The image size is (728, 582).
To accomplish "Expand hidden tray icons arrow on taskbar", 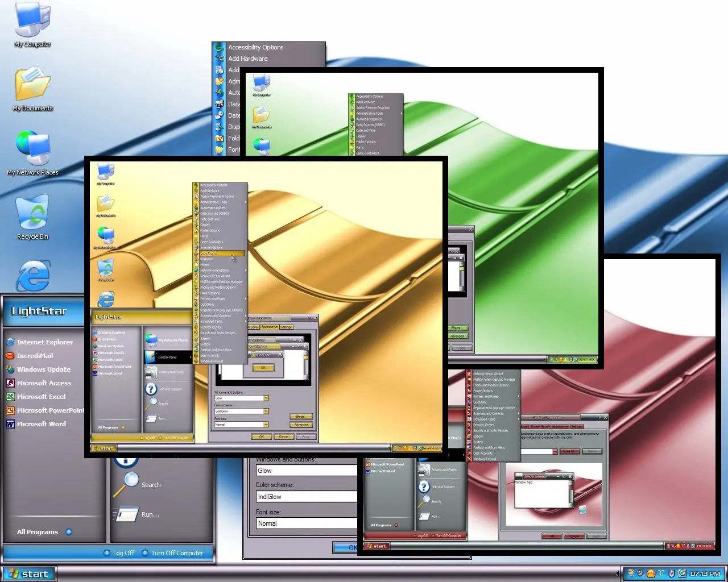I will point(618,573).
